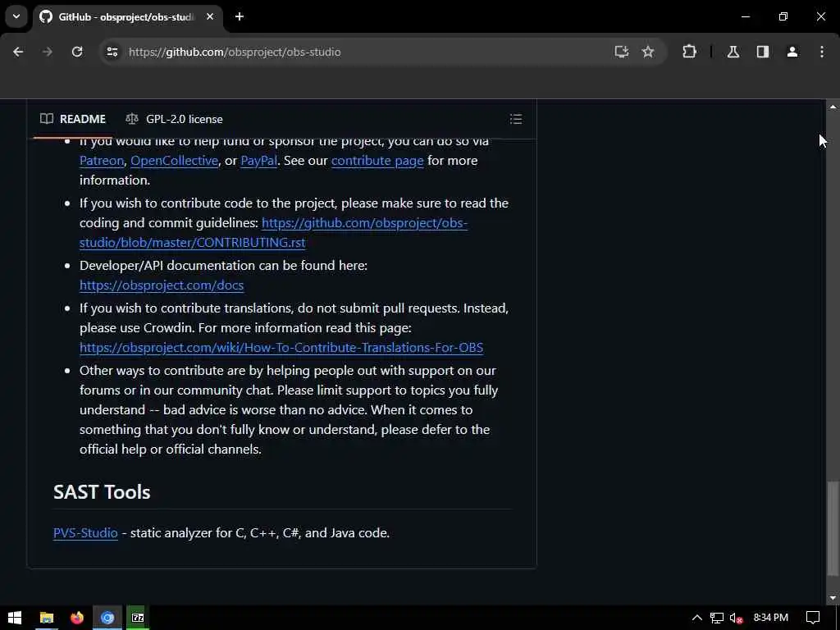
Task: Switch to the README tab
Action: click(73, 119)
